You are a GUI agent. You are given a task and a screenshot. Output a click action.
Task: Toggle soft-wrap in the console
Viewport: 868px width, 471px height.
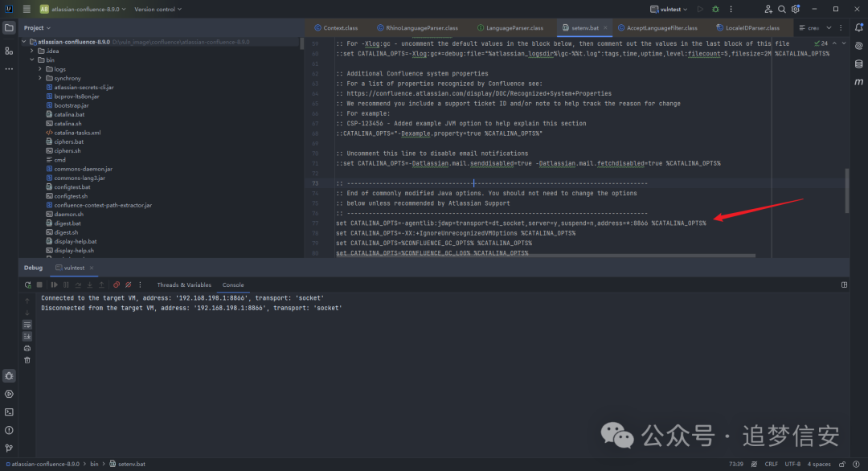[x=27, y=325]
